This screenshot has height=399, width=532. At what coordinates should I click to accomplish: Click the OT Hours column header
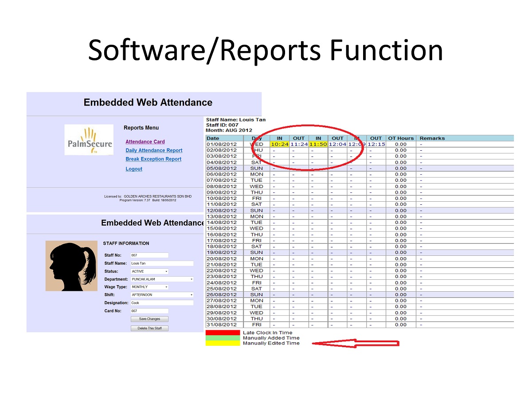pyautogui.click(x=401, y=138)
